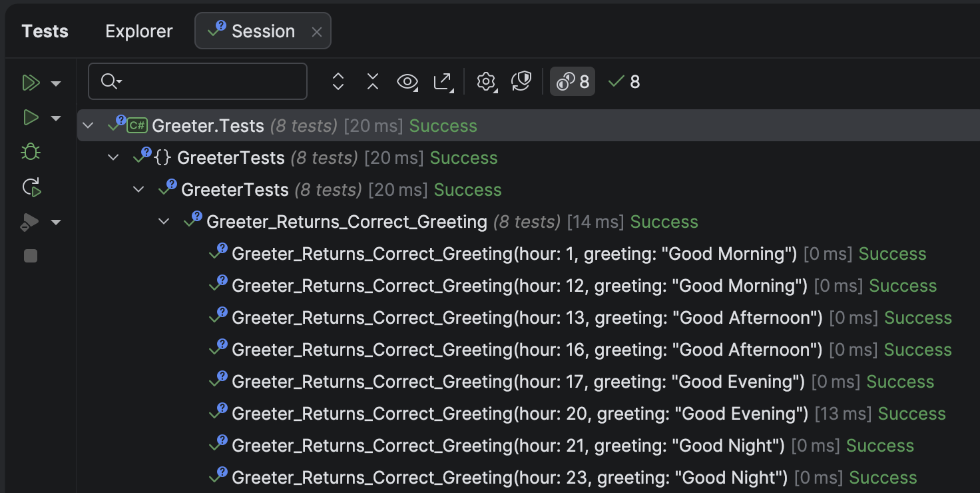Screen dimensions: 980x493
Task: Toggle the passed tests checkmark filter
Action: point(622,81)
